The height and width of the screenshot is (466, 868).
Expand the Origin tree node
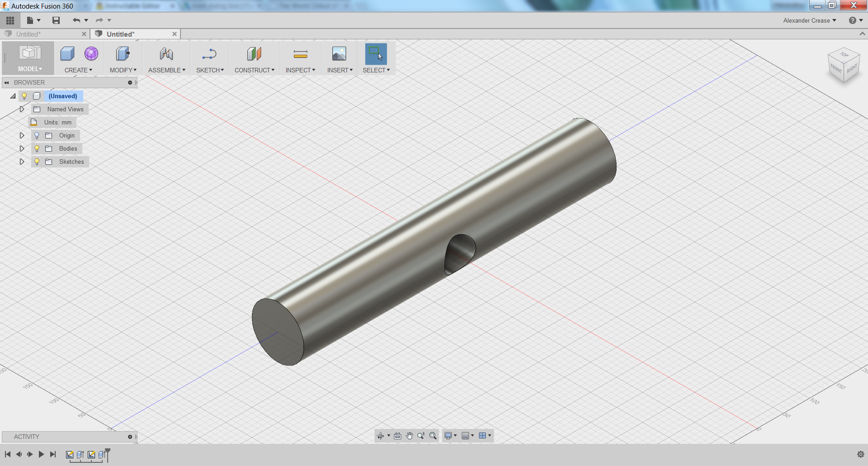22,135
